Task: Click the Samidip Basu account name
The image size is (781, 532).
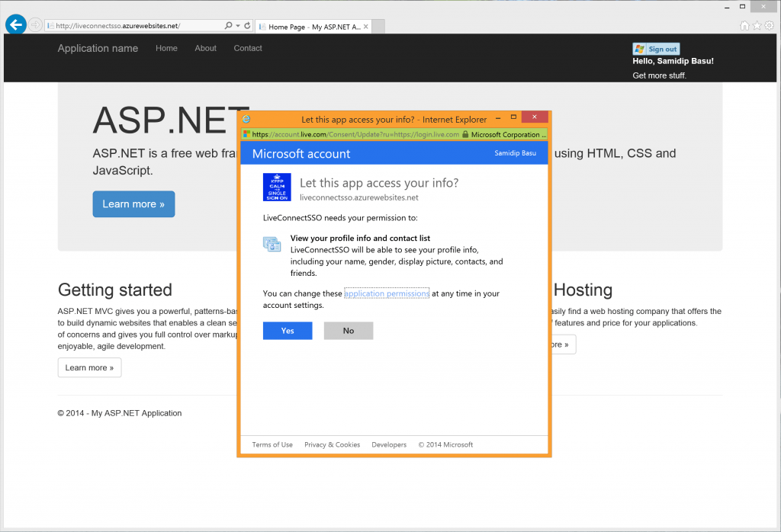Action: (515, 153)
